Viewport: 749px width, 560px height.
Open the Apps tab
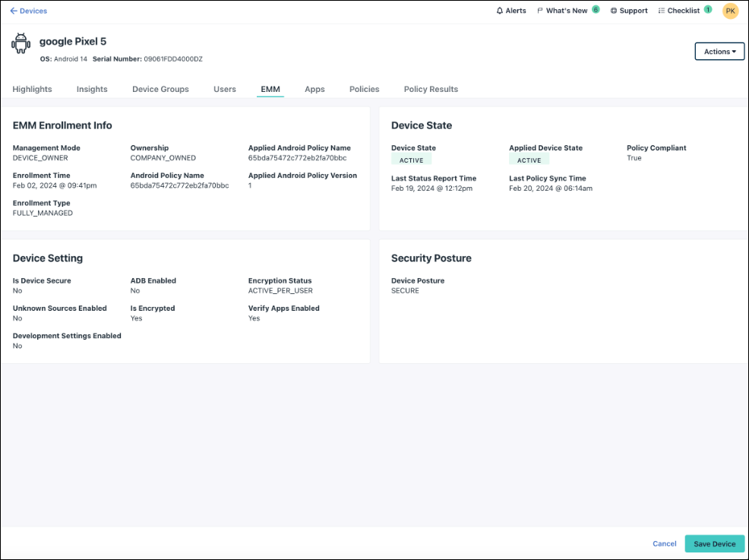coord(314,89)
